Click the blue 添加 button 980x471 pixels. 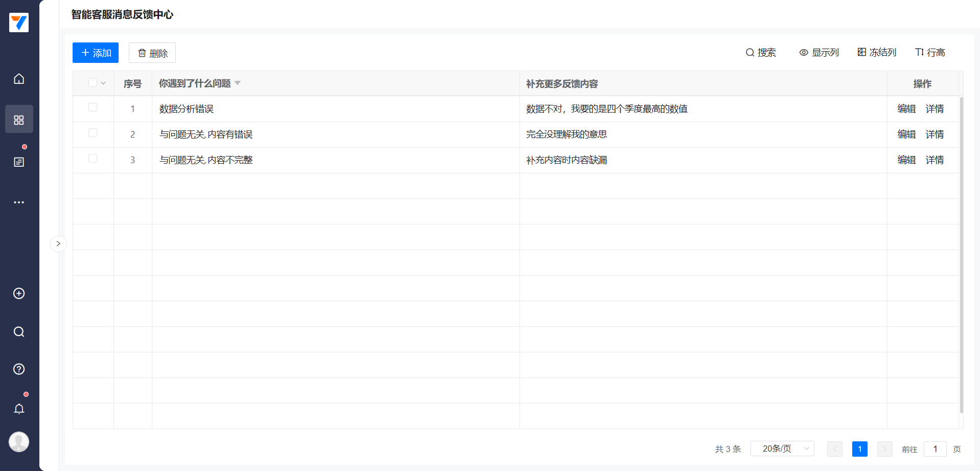[96, 53]
